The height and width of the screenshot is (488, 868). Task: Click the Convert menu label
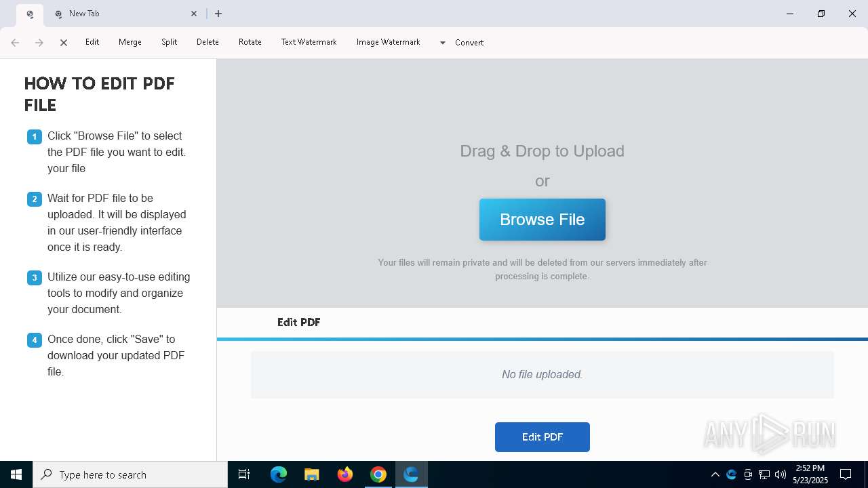[x=469, y=43]
